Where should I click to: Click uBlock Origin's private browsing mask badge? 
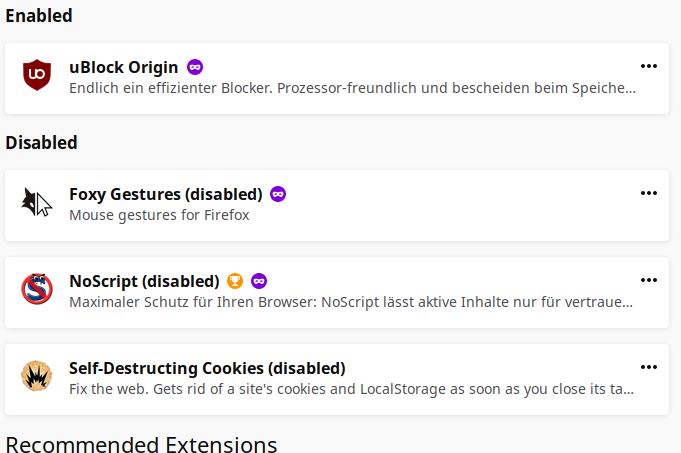[x=195, y=67]
